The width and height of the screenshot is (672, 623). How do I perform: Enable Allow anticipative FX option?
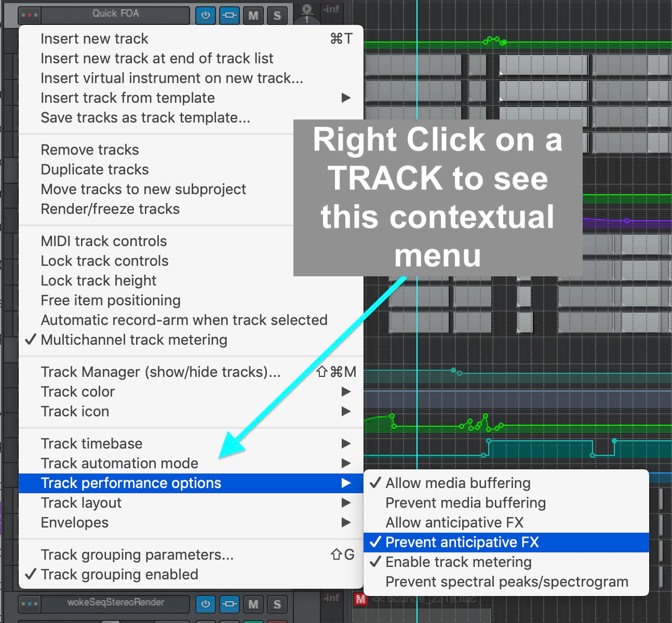click(x=506, y=522)
